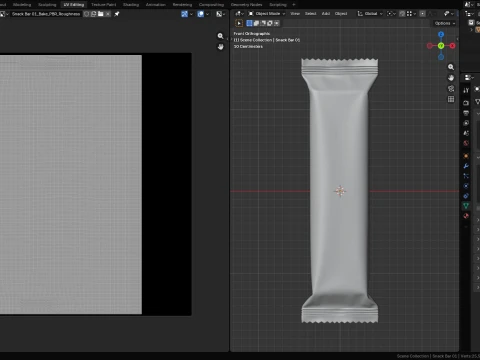480x360 pixels.
Task: Open the Shading workspace tab
Action: pyautogui.click(x=131, y=5)
